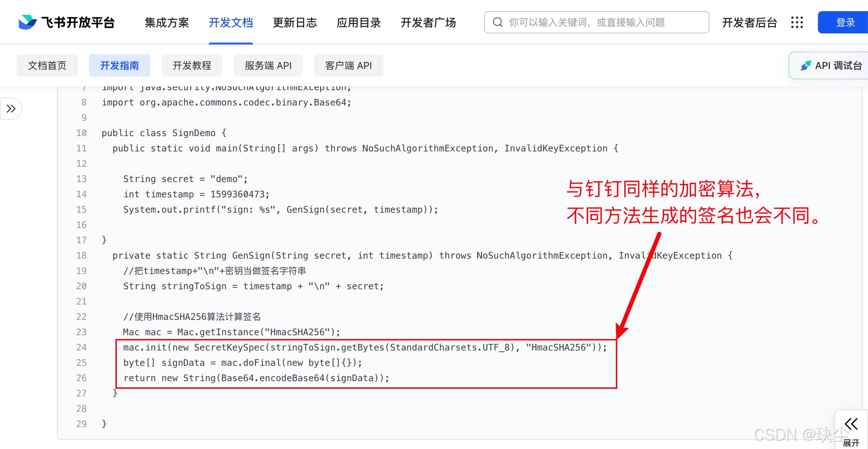The width and height of the screenshot is (868, 449).
Task: Open the 更新日志 nav item
Action: click(x=295, y=22)
